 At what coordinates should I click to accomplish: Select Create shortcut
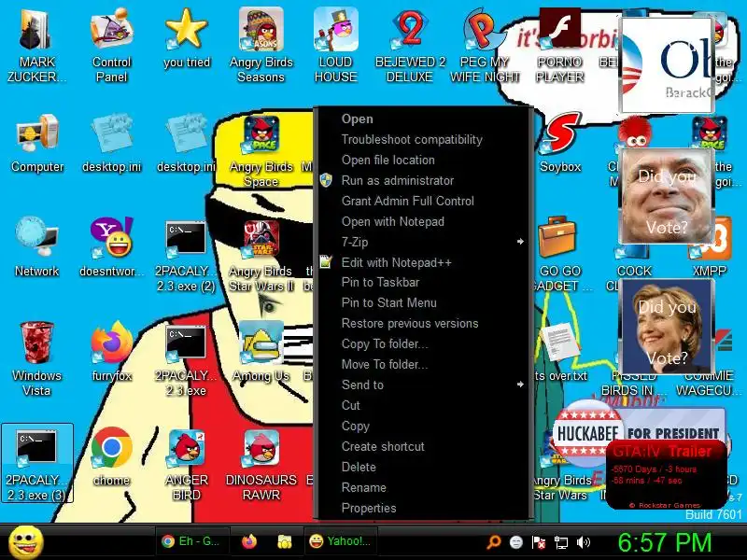click(x=424, y=447)
